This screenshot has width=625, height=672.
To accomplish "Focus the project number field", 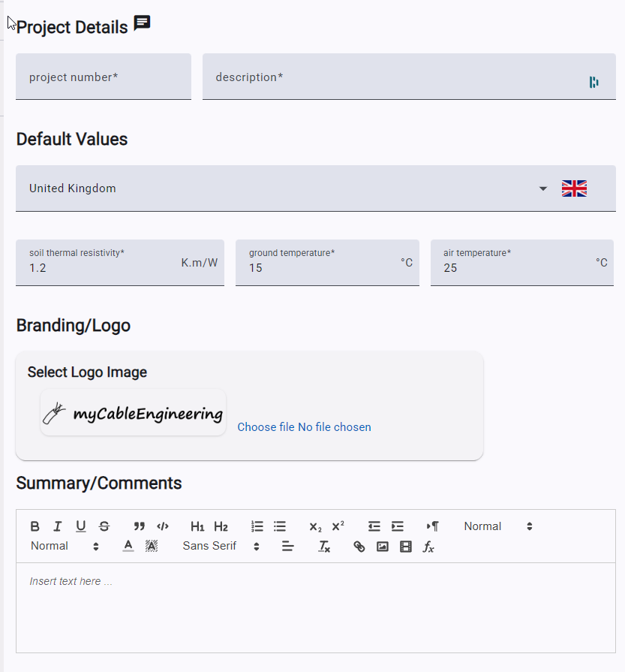I will [x=104, y=77].
